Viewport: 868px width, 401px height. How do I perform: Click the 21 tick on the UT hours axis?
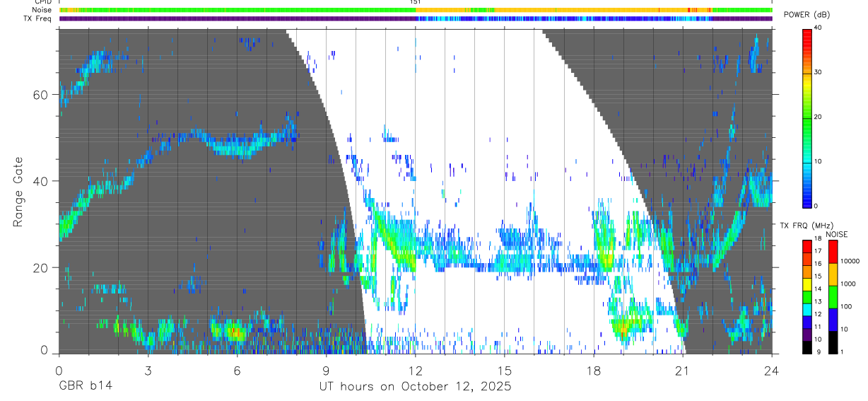click(x=682, y=369)
